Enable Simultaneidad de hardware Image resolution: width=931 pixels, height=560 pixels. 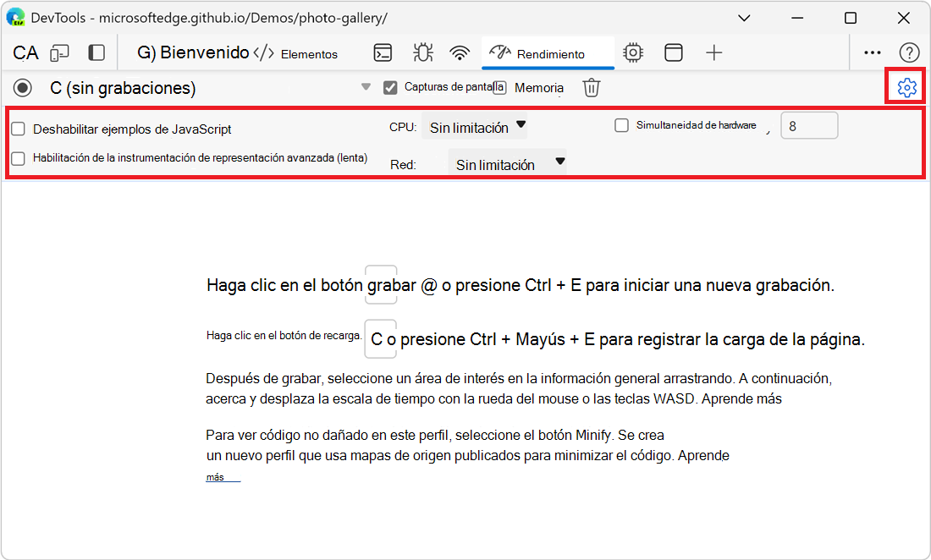[622, 125]
